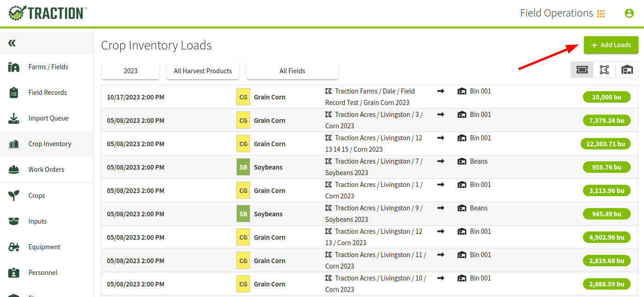Open the All Harvest Products filter
Viewport: 644px width, 297px height.
click(203, 71)
